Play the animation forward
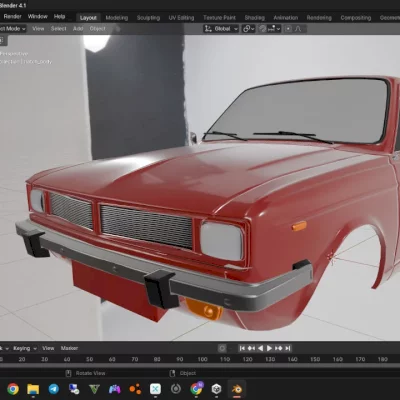400x400 pixels. pos(269,348)
